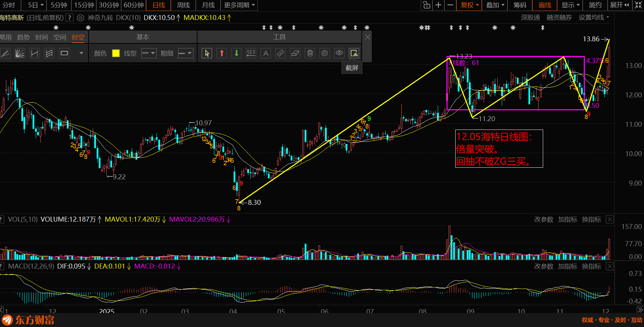The height and width of the screenshot is (327, 644).
Task: Select the angled trend line tool
Action: point(5,53)
